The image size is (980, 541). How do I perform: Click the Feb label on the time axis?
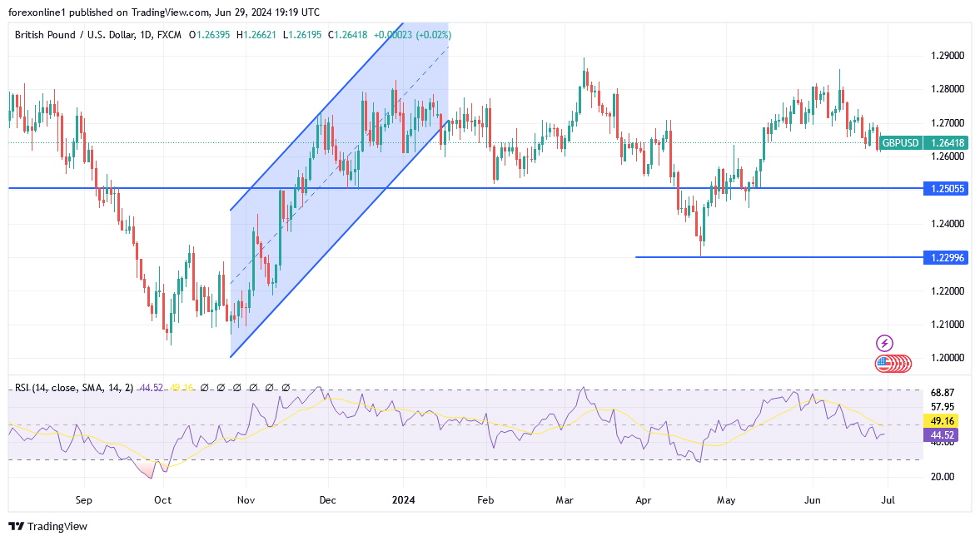(485, 500)
